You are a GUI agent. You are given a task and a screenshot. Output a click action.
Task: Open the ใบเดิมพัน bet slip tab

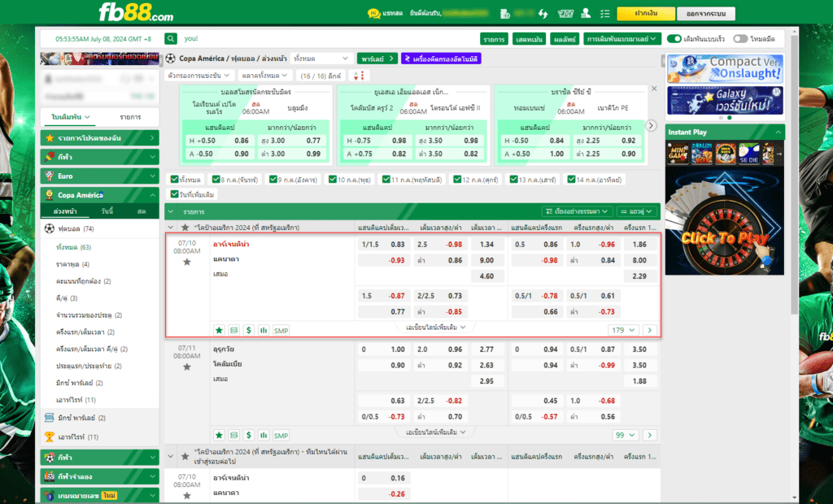[71, 117]
